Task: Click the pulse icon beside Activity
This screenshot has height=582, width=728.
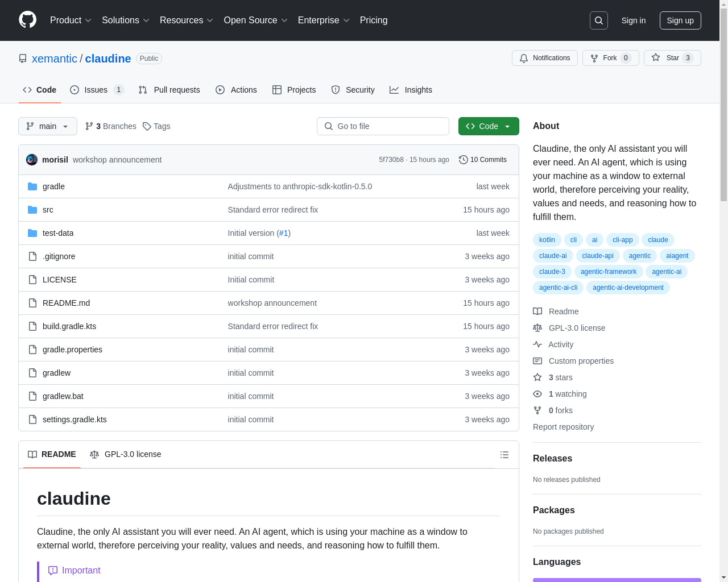Action: (x=537, y=344)
